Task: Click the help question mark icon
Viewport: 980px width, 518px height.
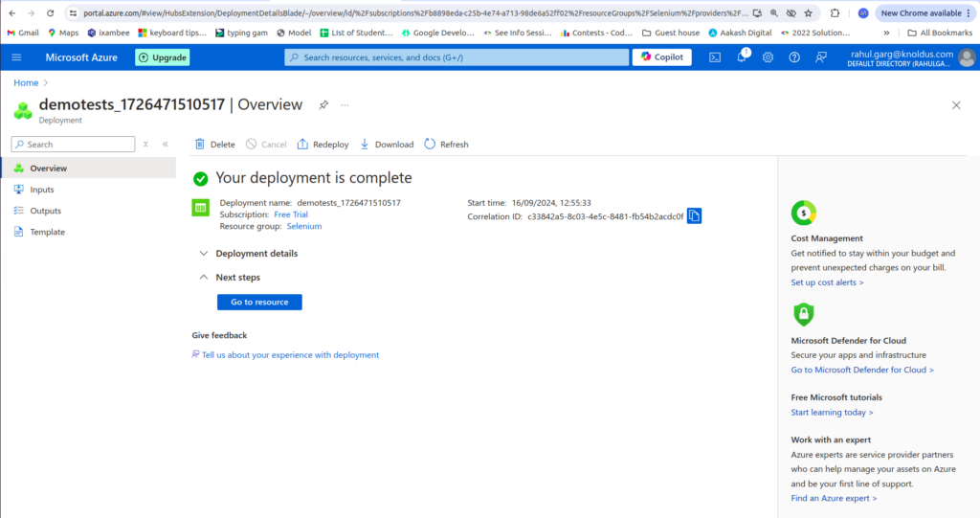Action: point(794,57)
